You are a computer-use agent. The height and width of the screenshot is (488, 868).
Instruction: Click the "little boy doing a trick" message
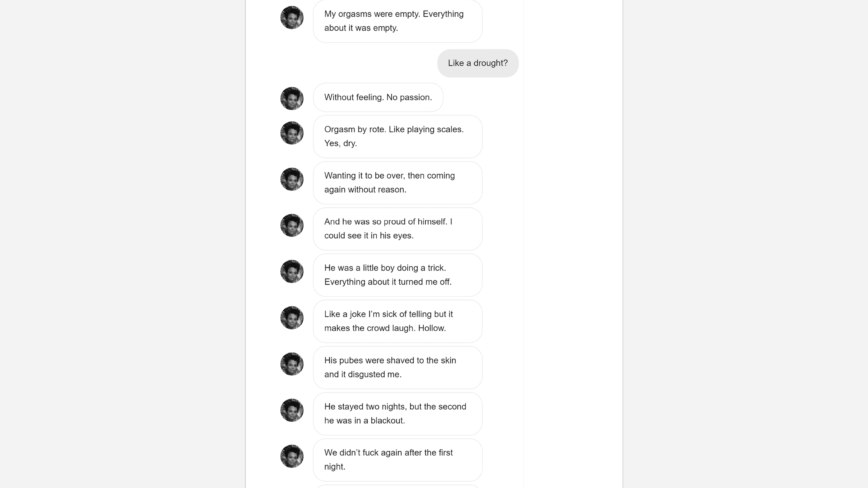click(x=397, y=275)
